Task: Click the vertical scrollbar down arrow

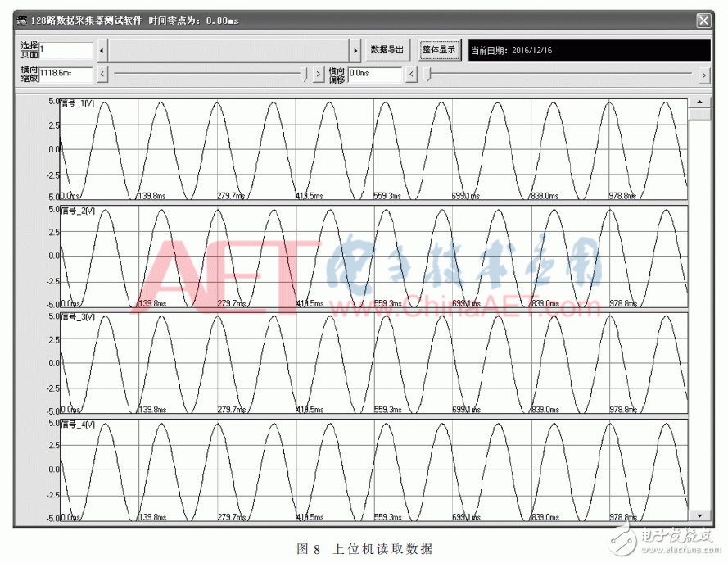Action: (699, 515)
